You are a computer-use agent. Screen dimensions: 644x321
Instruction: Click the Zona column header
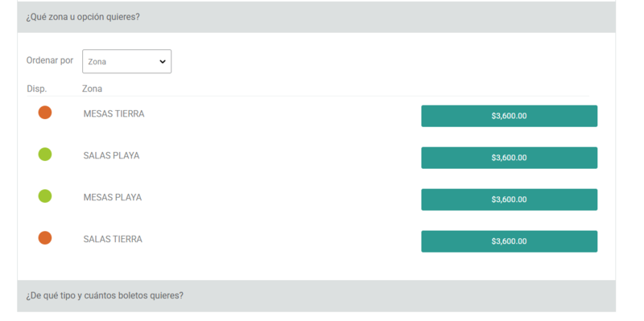pyautogui.click(x=92, y=88)
